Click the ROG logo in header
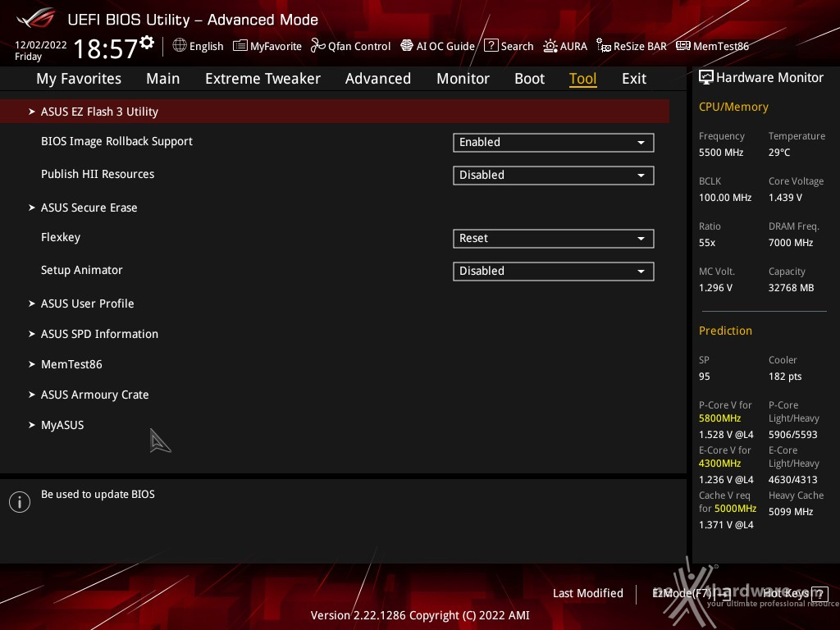 36,18
